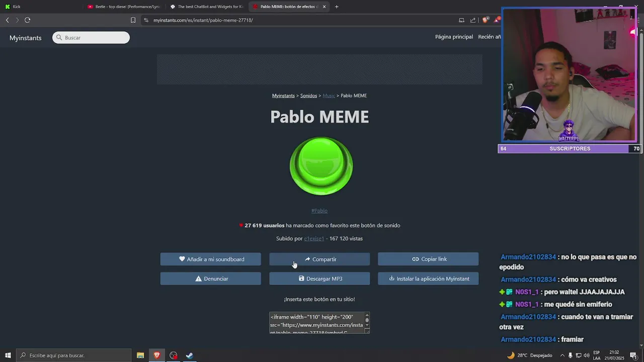Open the ESP LAA language indicator

tap(597, 355)
